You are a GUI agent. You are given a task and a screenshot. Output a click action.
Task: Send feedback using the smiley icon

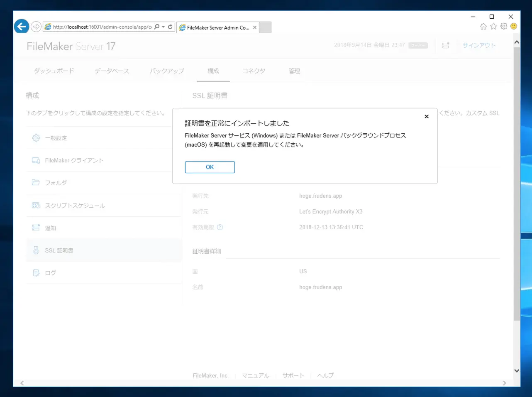(513, 26)
